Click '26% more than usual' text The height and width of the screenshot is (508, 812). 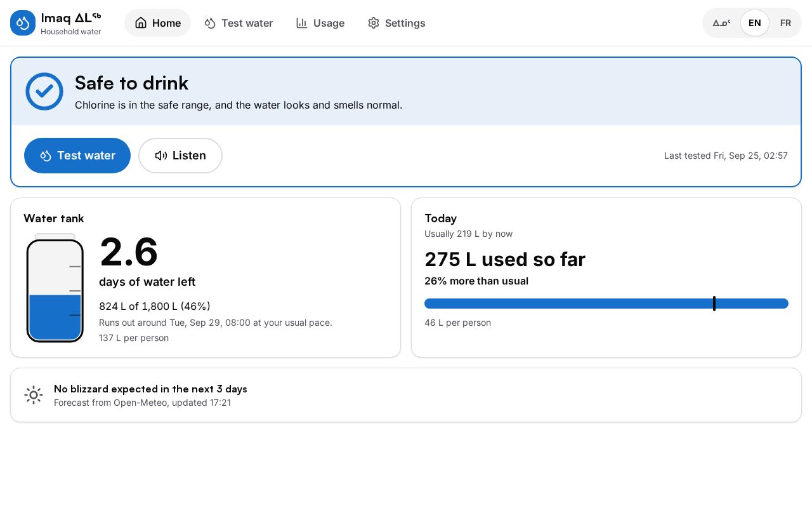476,281
